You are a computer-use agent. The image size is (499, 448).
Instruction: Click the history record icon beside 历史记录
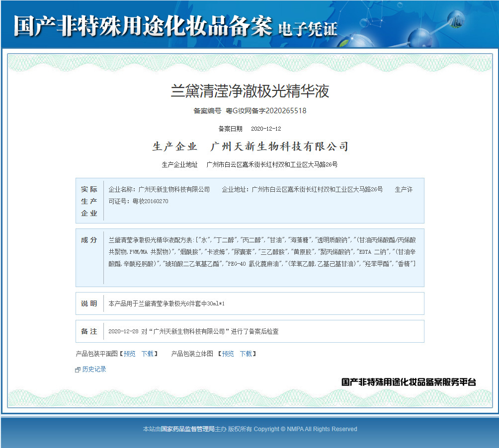point(78,370)
